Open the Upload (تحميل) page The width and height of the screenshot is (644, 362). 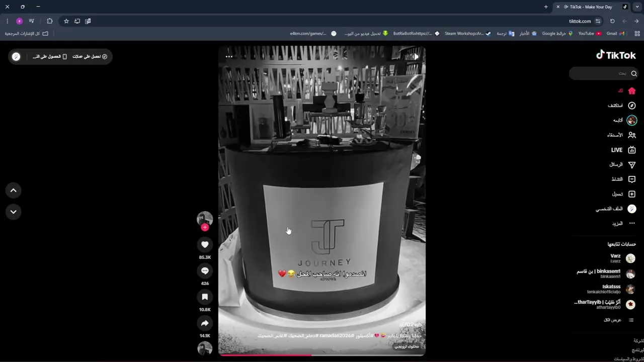click(624, 194)
